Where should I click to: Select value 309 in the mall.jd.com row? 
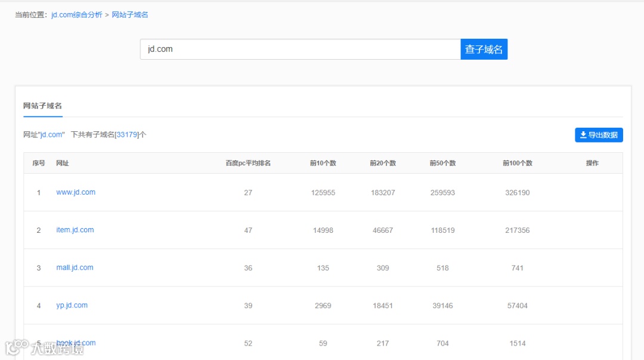(x=383, y=268)
